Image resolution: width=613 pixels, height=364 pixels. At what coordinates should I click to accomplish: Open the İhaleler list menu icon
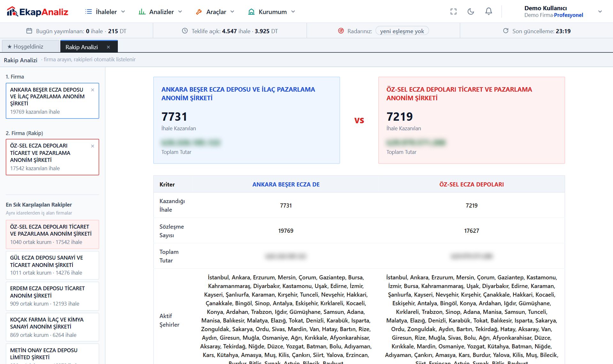[88, 12]
